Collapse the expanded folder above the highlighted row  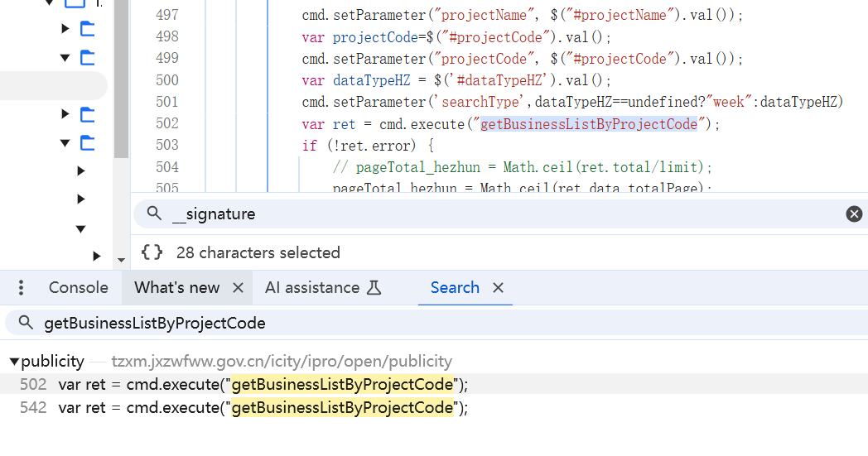66,58
